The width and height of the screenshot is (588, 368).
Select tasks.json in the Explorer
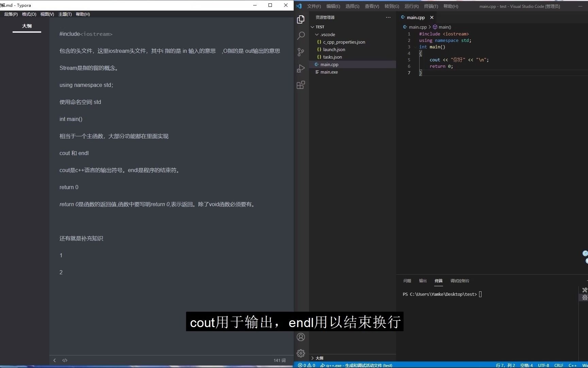pos(332,57)
